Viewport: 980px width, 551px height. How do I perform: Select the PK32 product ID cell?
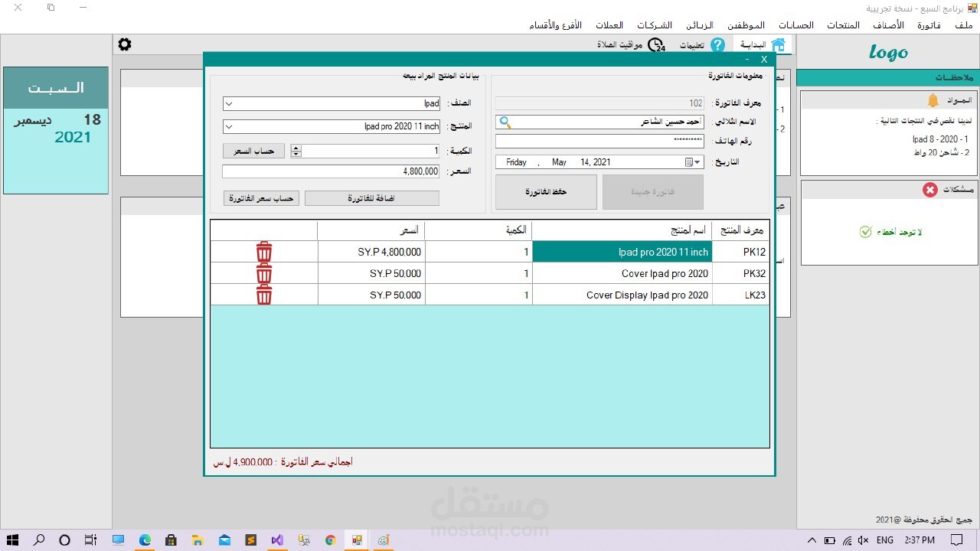point(740,273)
